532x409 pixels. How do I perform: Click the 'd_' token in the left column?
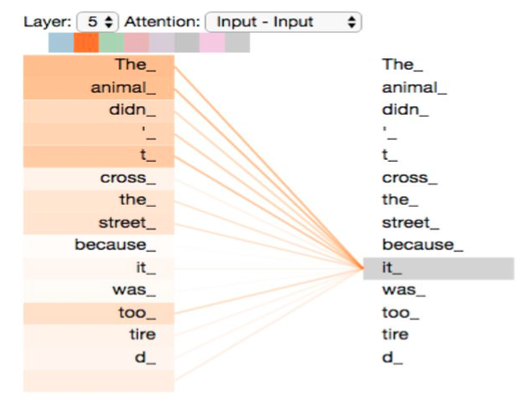[99, 357]
